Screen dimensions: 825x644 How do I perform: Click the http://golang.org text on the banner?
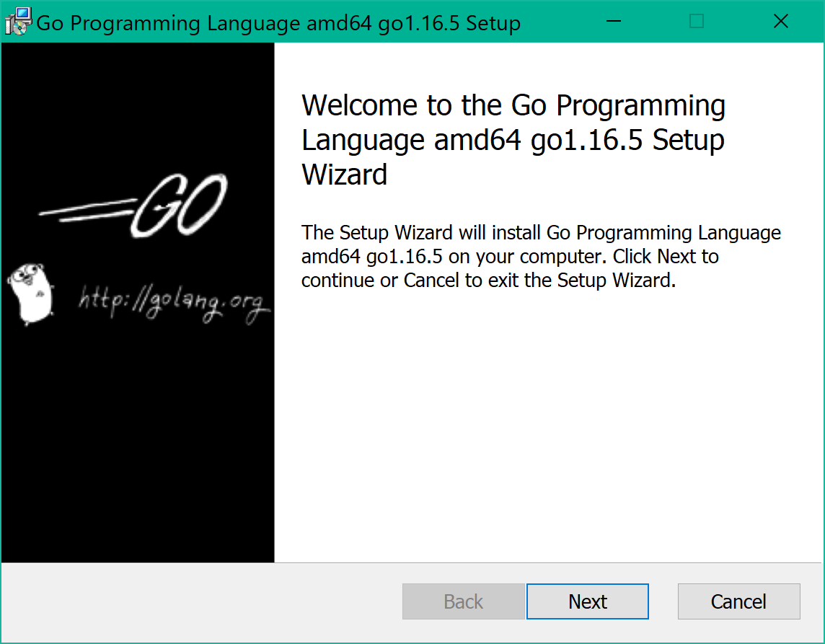[x=174, y=303]
